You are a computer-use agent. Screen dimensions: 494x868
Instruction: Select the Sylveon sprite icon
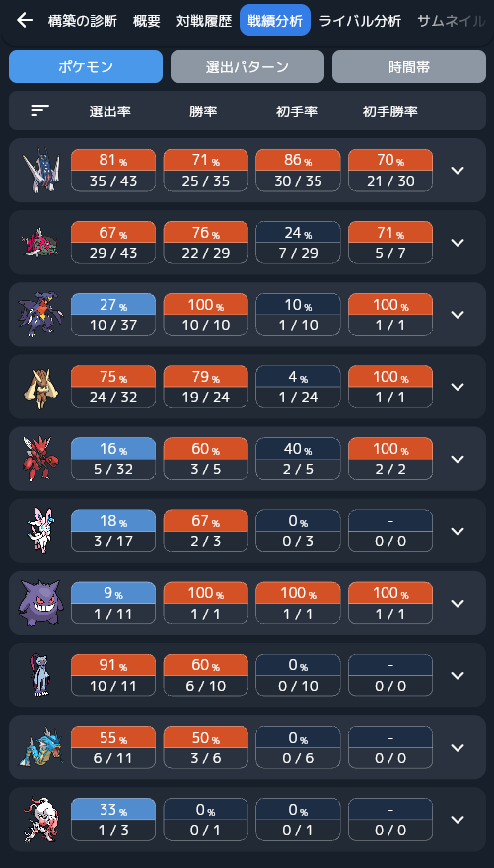[39, 531]
